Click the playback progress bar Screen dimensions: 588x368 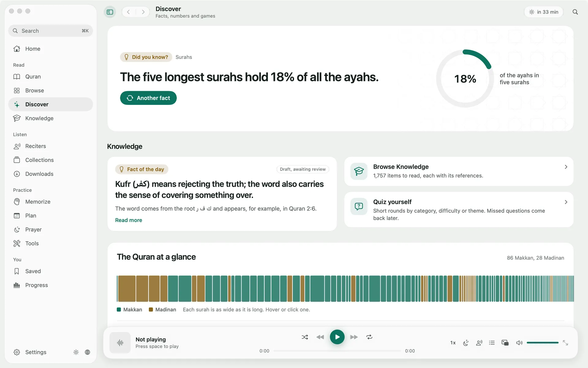pos(337,351)
